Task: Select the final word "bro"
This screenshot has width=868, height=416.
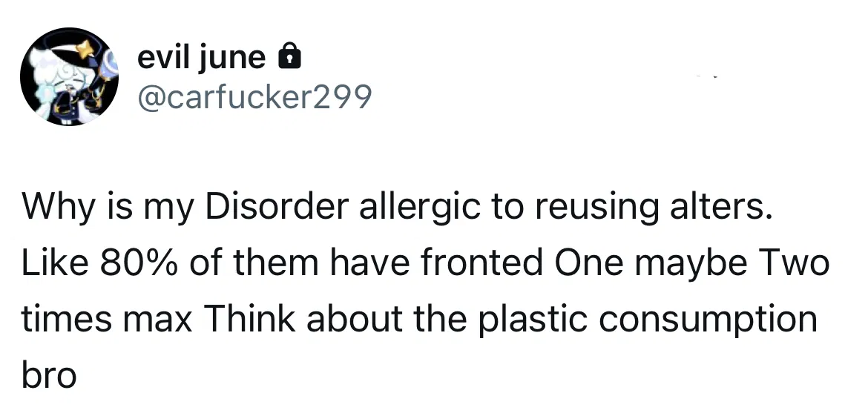Action: coord(49,375)
